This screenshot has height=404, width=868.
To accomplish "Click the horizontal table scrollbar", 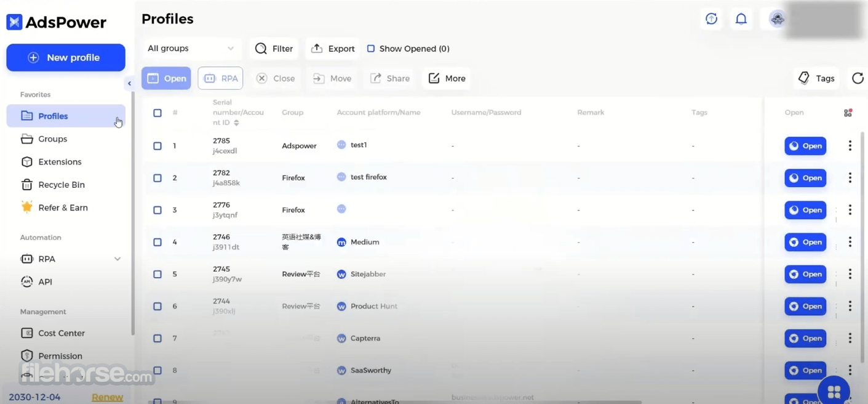I will (394, 402).
